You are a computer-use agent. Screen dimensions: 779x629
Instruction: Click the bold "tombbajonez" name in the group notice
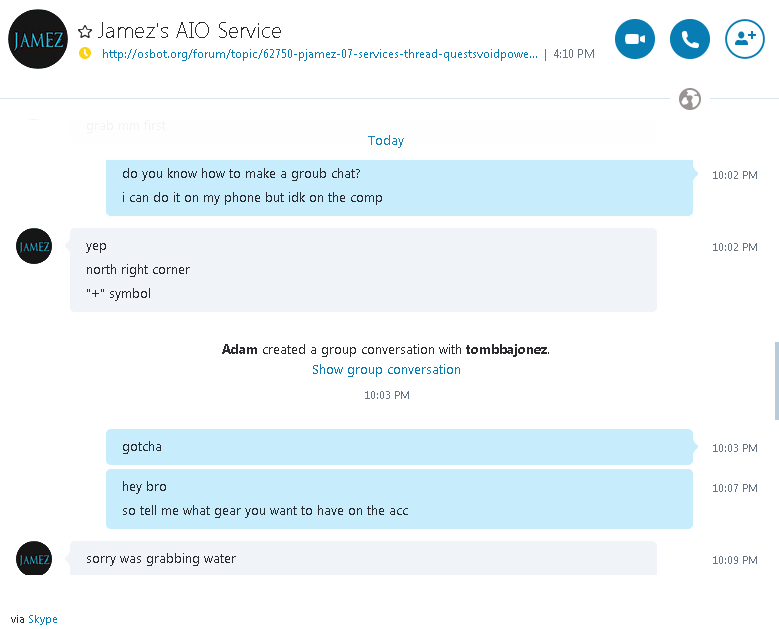point(507,350)
